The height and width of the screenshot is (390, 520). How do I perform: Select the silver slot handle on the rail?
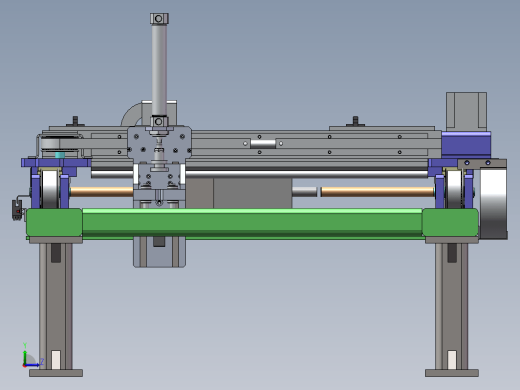[263, 144]
